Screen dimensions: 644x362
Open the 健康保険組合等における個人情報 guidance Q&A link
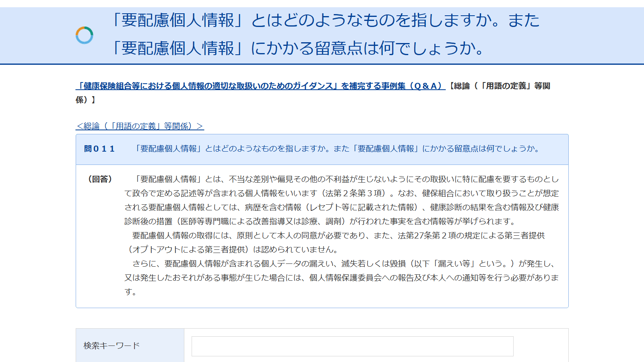coord(260,86)
